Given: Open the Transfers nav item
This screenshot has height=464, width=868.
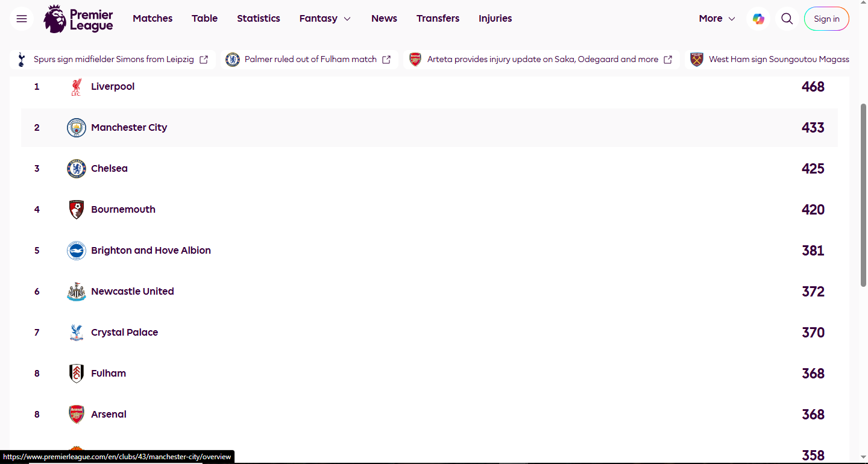Looking at the screenshot, I should click(438, 19).
